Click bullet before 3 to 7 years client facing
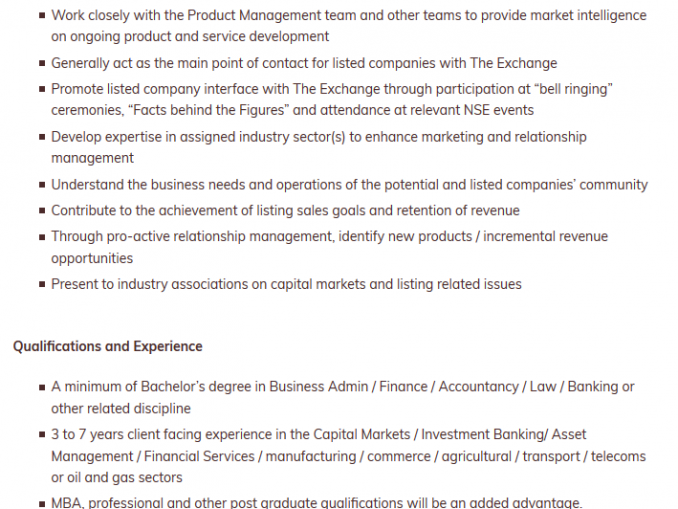Image resolution: width=678 pixels, height=509 pixels. (x=42, y=435)
